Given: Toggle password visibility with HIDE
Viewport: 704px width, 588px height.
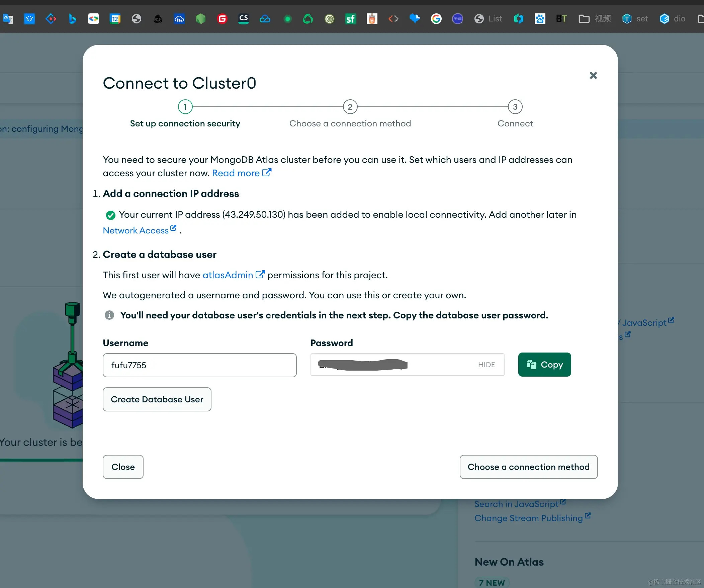Looking at the screenshot, I should [486, 365].
